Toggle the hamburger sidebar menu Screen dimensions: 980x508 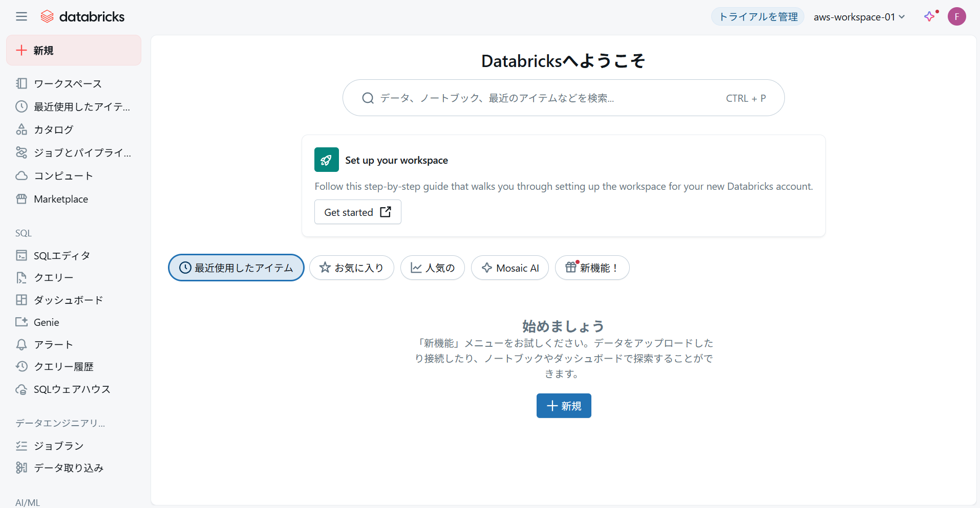click(22, 17)
